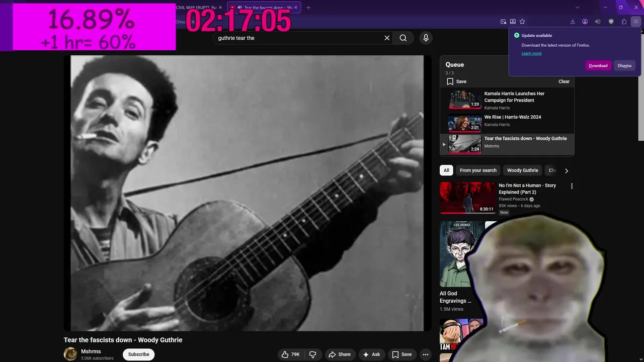The image size is (644, 362).
Task: Dislike the video with thumbs-down
Action: coord(312,354)
